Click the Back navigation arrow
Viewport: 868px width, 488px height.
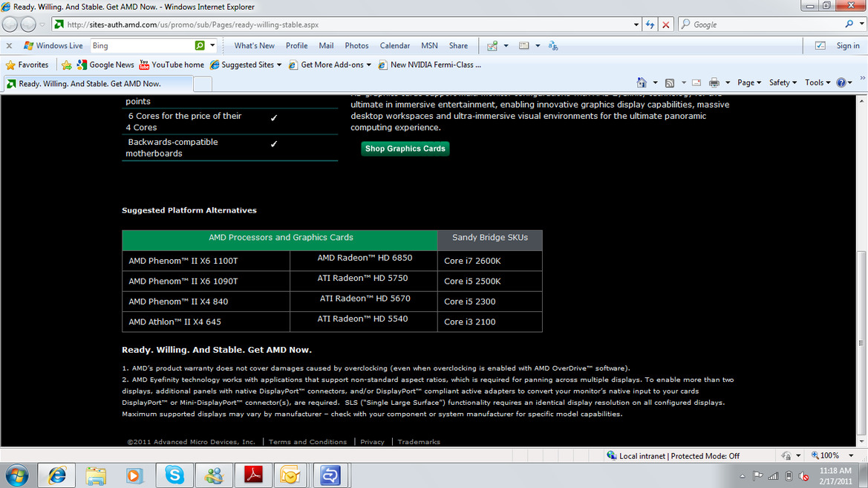[x=10, y=25]
